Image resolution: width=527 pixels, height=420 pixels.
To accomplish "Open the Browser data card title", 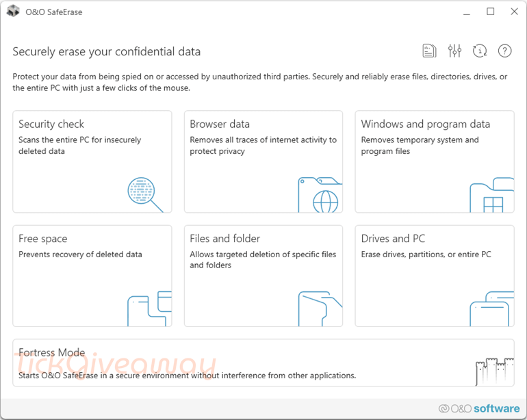I will (220, 124).
